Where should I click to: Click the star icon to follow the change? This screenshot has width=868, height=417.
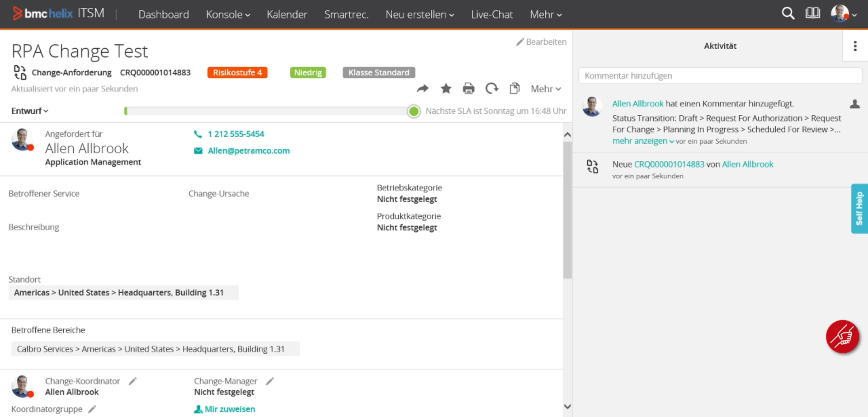(446, 89)
